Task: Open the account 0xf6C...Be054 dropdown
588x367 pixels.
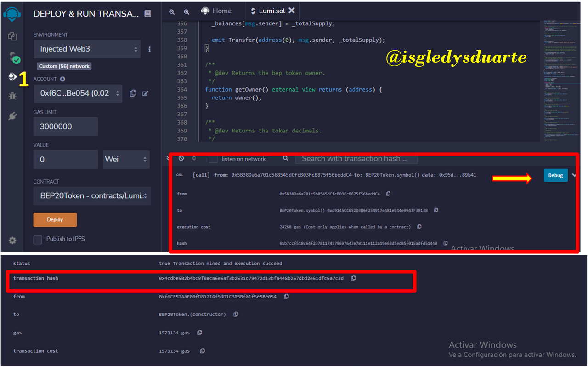Action: coord(78,93)
